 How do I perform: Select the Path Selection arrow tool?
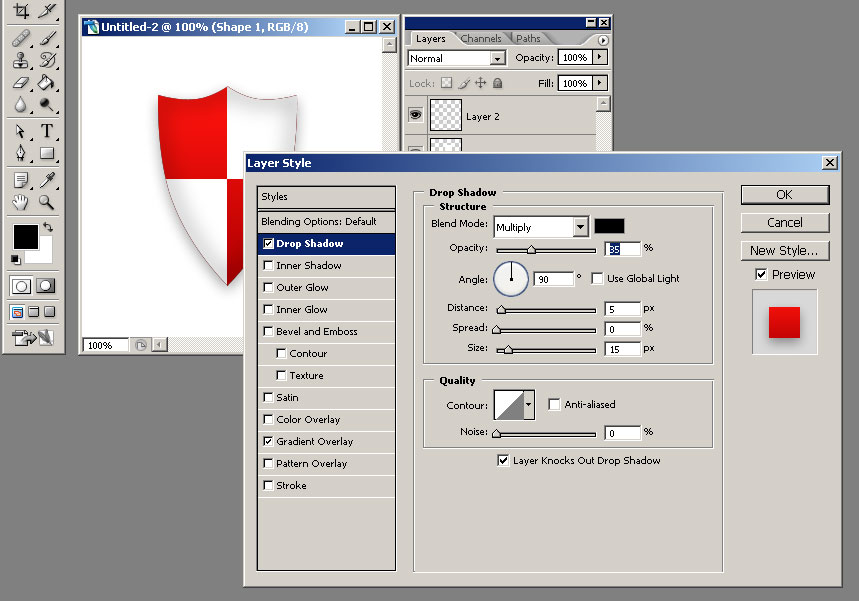(21, 131)
